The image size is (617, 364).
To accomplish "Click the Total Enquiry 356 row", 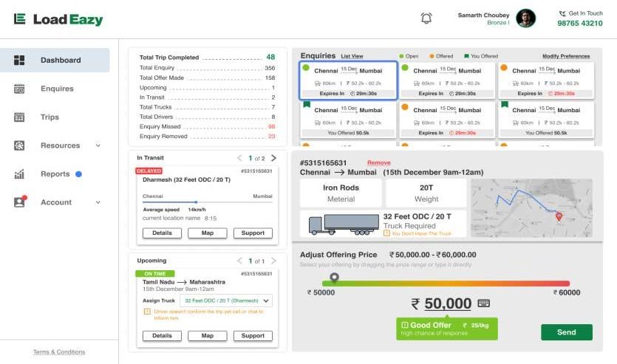I will click(x=208, y=68).
